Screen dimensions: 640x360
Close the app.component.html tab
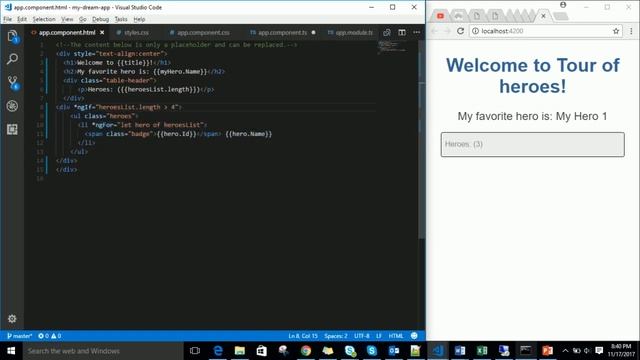coord(102,33)
